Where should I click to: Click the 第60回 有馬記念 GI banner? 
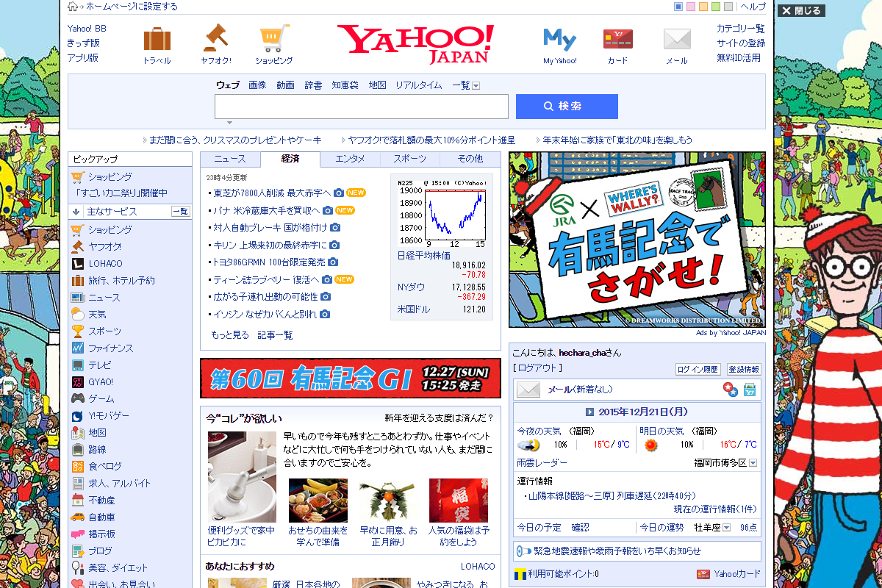(351, 379)
